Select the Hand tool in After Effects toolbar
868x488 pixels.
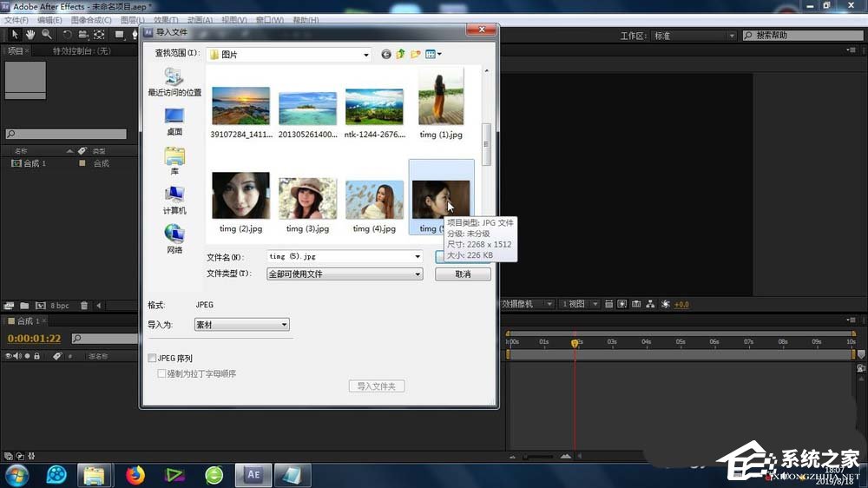(x=30, y=35)
